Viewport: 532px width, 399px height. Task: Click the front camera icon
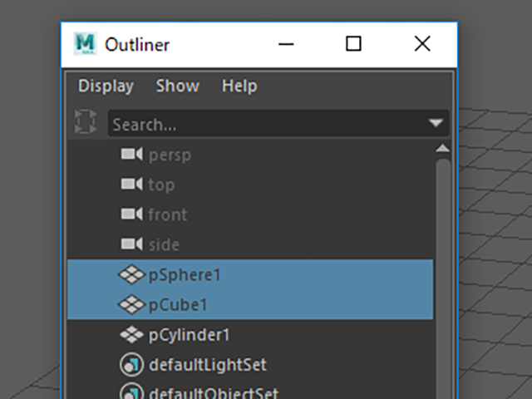click(132, 214)
